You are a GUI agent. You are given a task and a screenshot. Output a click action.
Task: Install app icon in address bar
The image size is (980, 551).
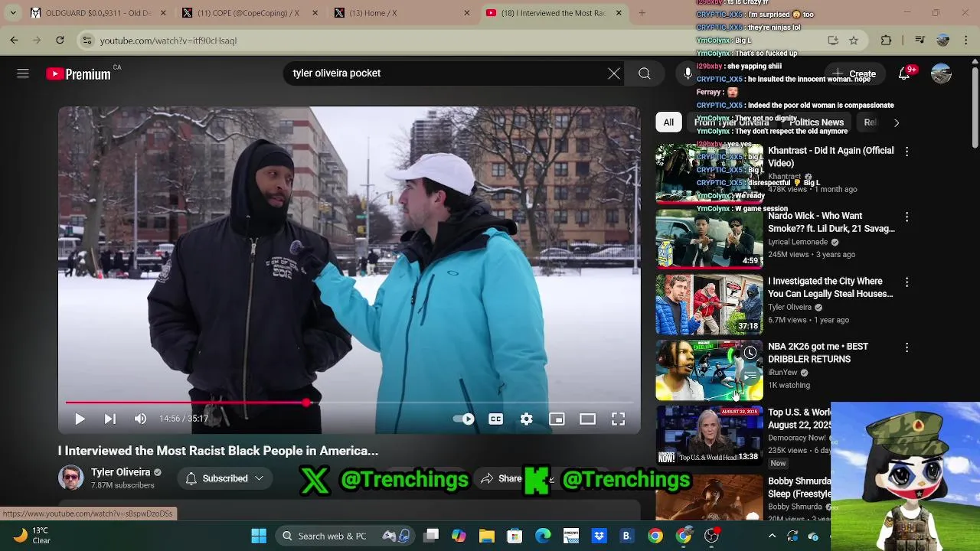coord(833,41)
